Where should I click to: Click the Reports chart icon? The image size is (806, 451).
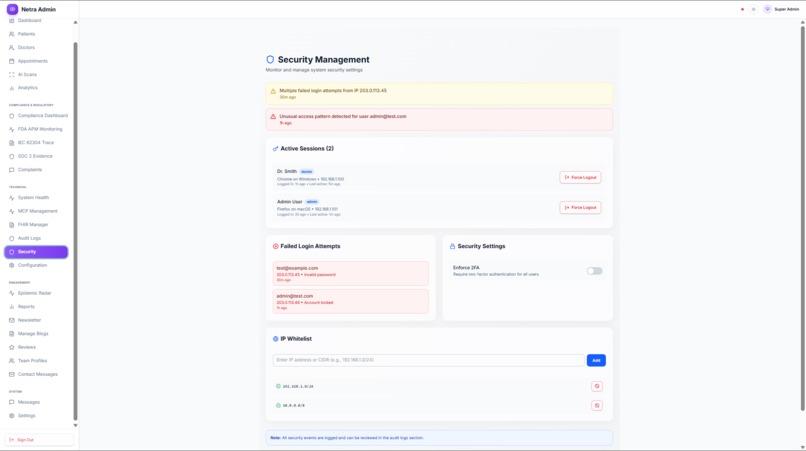click(x=11, y=306)
